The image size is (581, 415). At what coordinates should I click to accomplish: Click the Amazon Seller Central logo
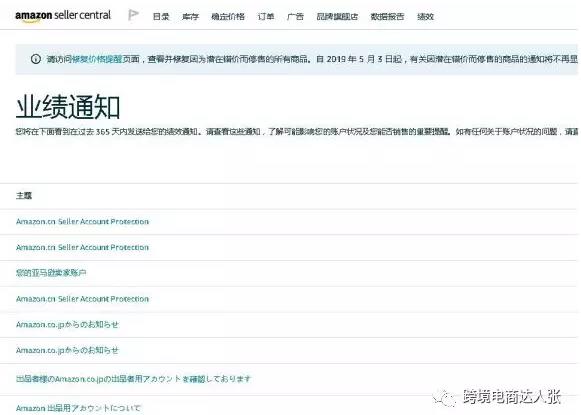(63, 16)
